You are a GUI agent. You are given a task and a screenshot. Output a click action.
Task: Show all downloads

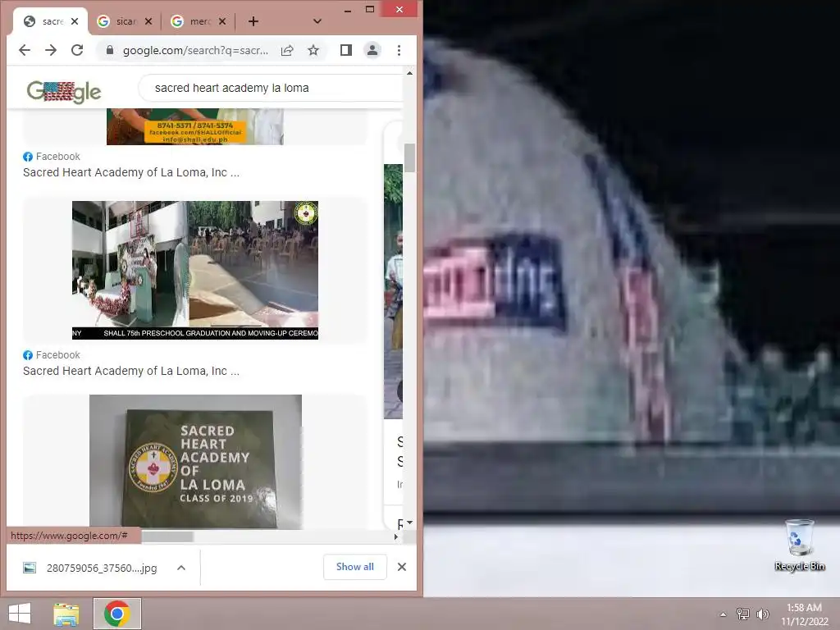(354, 567)
